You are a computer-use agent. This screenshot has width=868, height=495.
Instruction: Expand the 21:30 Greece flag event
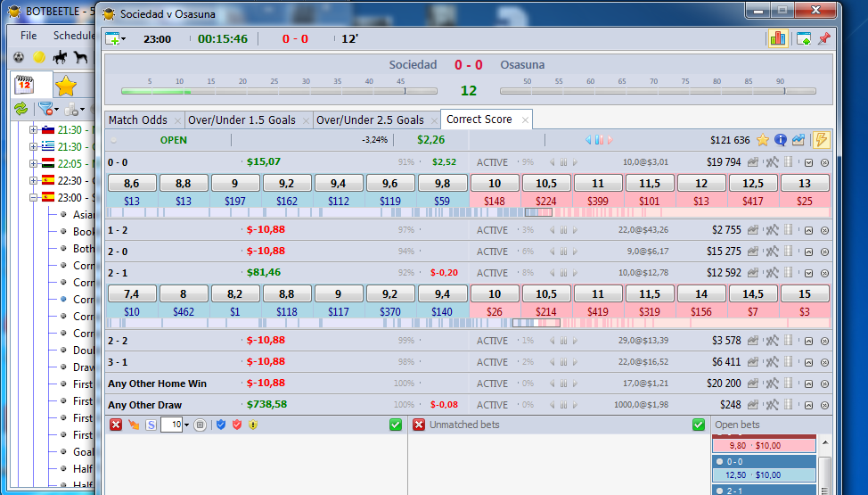click(x=33, y=147)
